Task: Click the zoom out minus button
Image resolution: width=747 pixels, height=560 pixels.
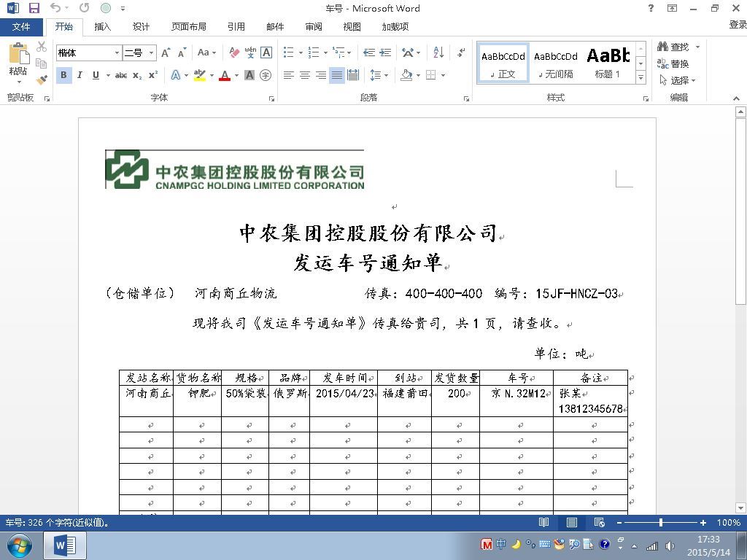Action: pos(619,523)
